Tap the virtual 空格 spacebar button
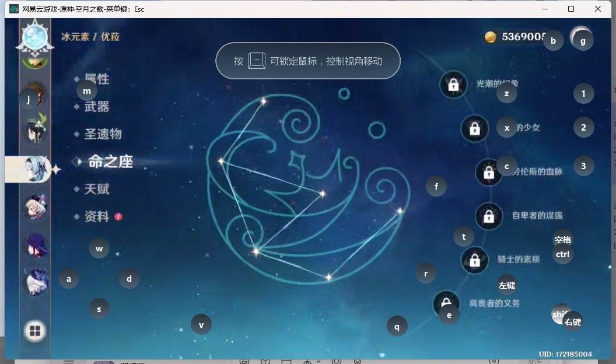This screenshot has height=364, width=616. (x=562, y=240)
